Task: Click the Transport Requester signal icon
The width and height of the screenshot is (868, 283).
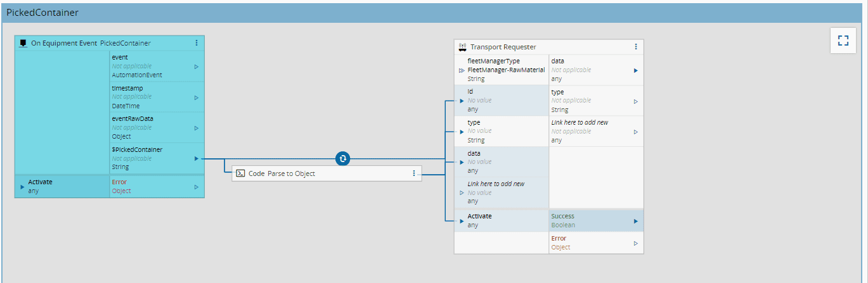Action: pos(462,47)
